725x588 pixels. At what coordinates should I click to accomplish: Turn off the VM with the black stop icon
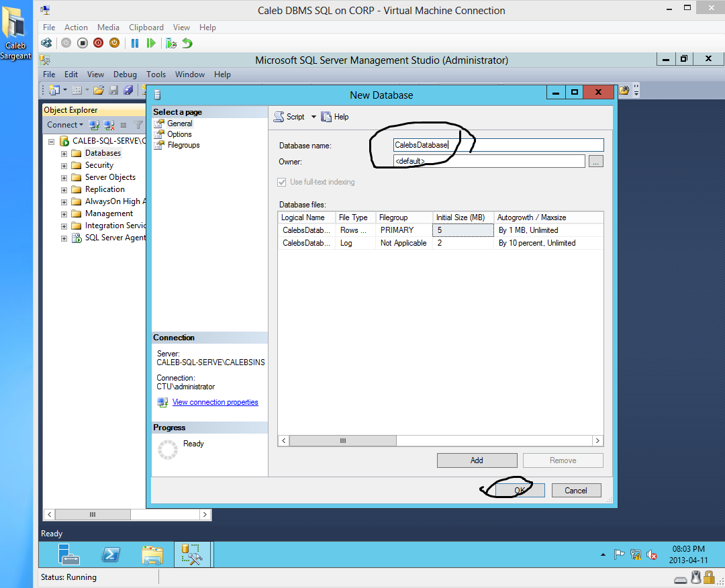[83, 43]
